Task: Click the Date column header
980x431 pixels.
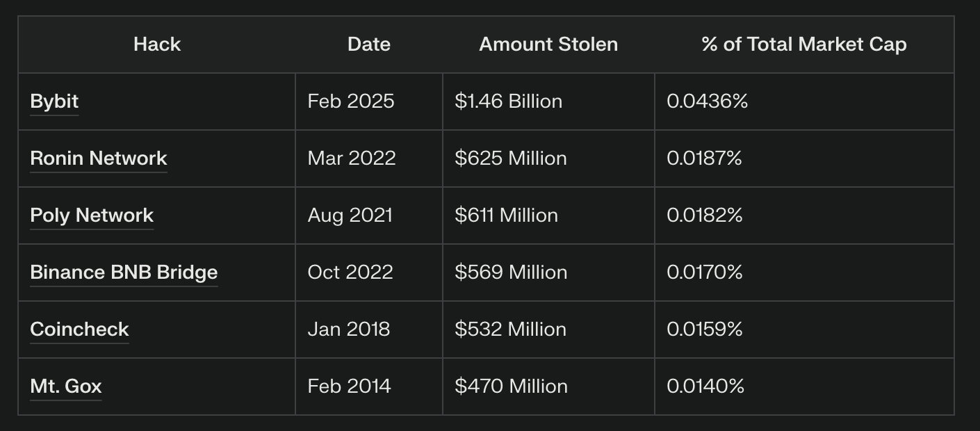Action: pos(368,44)
